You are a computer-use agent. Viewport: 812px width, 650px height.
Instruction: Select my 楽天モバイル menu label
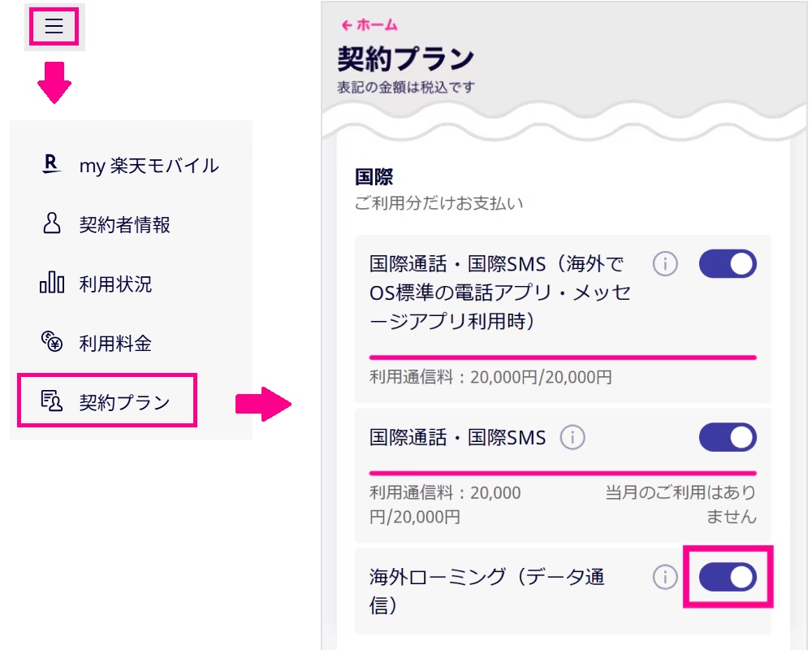point(149,166)
